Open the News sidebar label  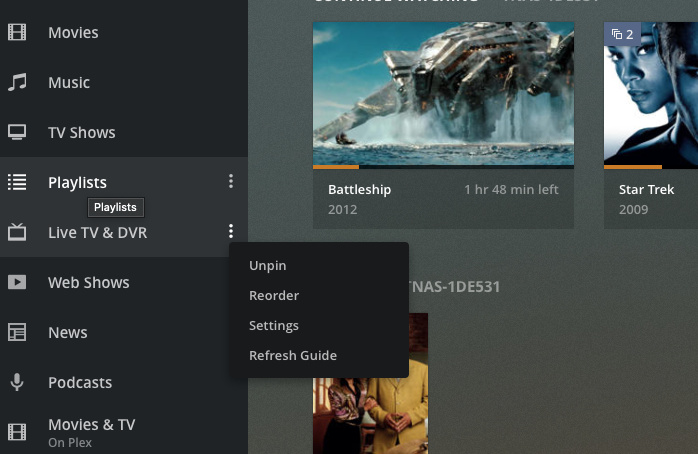click(68, 332)
